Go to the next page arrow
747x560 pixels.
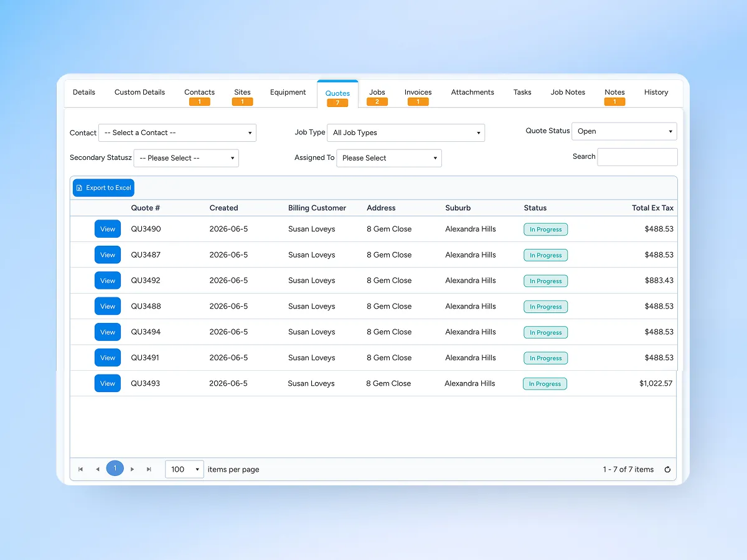(132, 469)
